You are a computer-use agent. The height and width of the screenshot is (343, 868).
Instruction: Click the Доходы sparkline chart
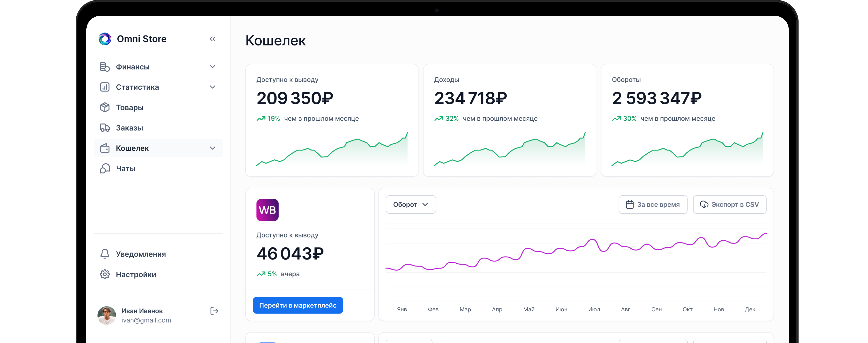click(509, 149)
